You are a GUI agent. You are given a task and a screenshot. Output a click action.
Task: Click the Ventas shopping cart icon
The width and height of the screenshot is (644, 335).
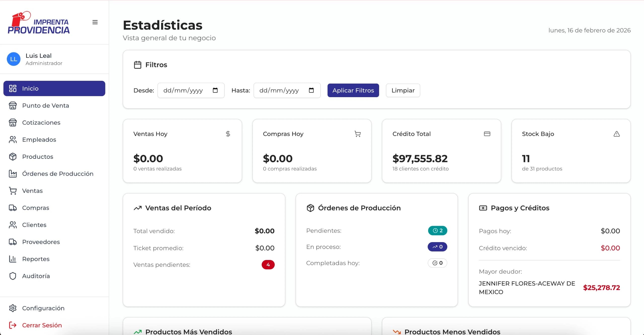13,191
